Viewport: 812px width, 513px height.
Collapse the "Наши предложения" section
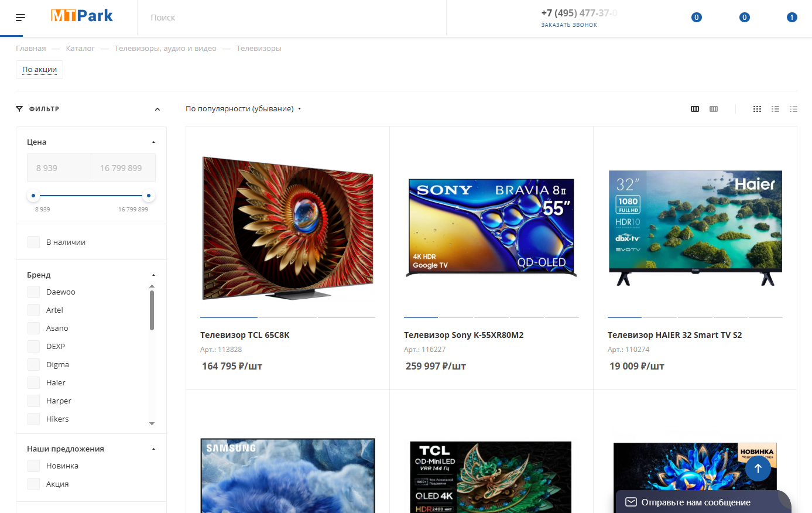[x=153, y=449]
